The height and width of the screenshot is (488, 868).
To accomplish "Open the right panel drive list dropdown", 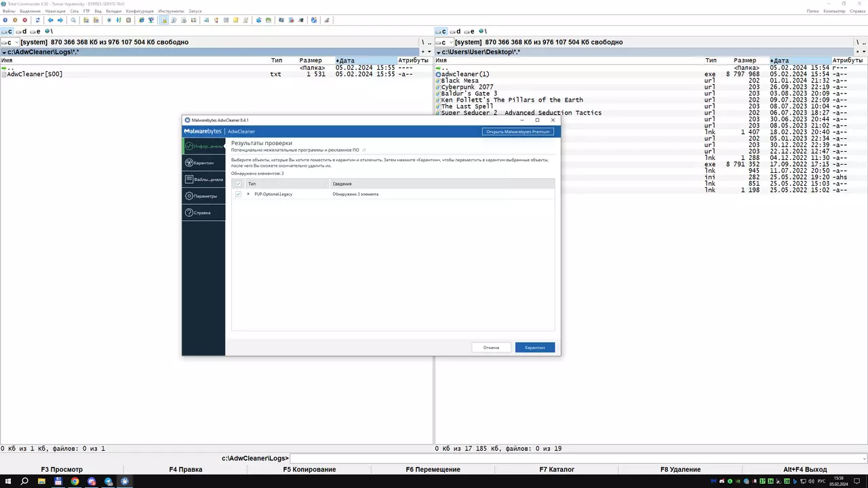I will [x=443, y=42].
